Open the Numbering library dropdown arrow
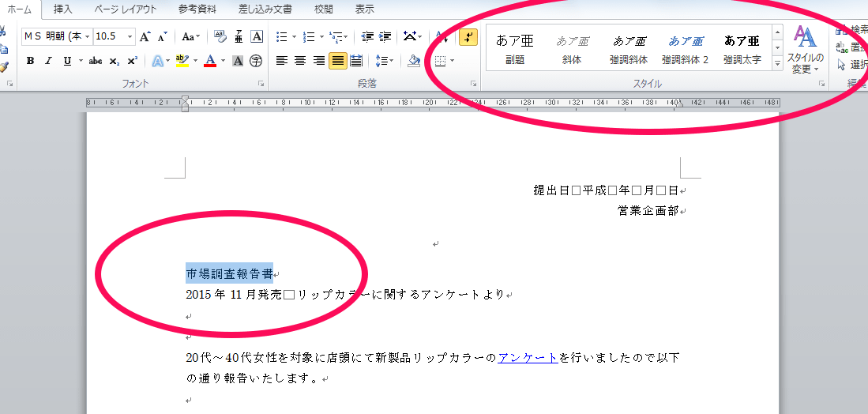 (x=321, y=36)
